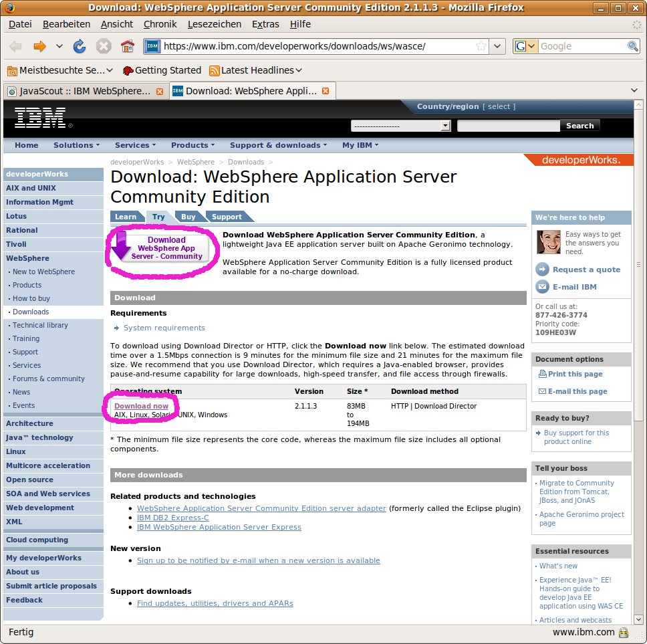Click the search magnifier icon in Google box

click(x=632, y=46)
